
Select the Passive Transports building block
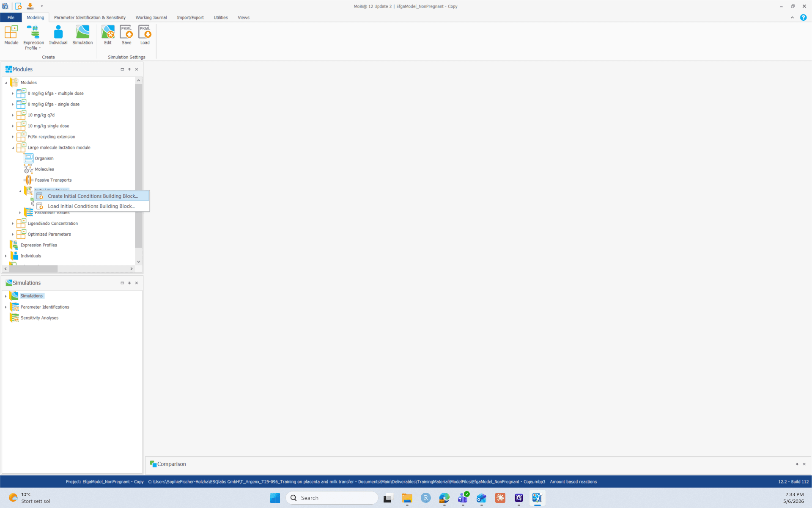53,180
